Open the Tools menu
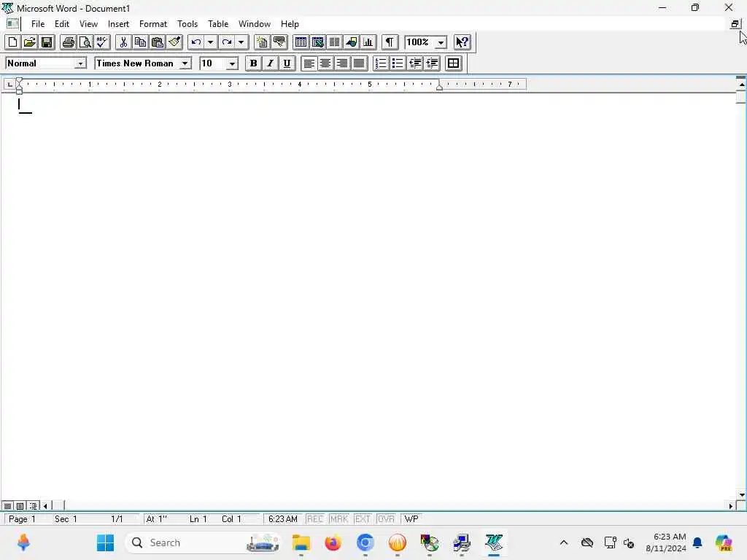 pyautogui.click(x=187, y=24)
